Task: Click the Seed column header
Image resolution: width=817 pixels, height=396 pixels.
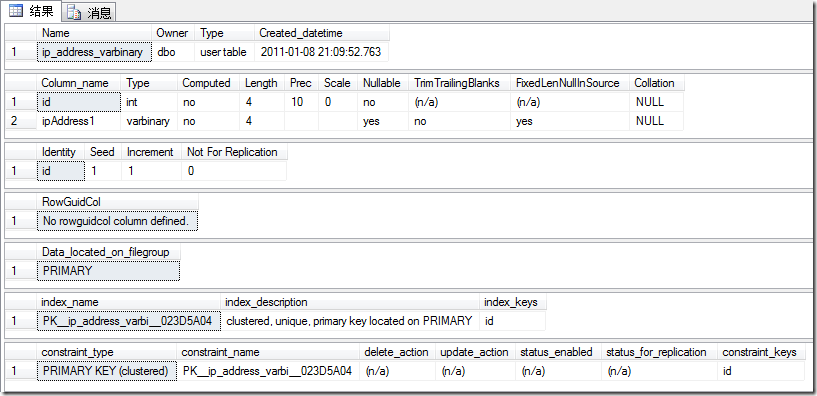Action: tap(104, 152)
